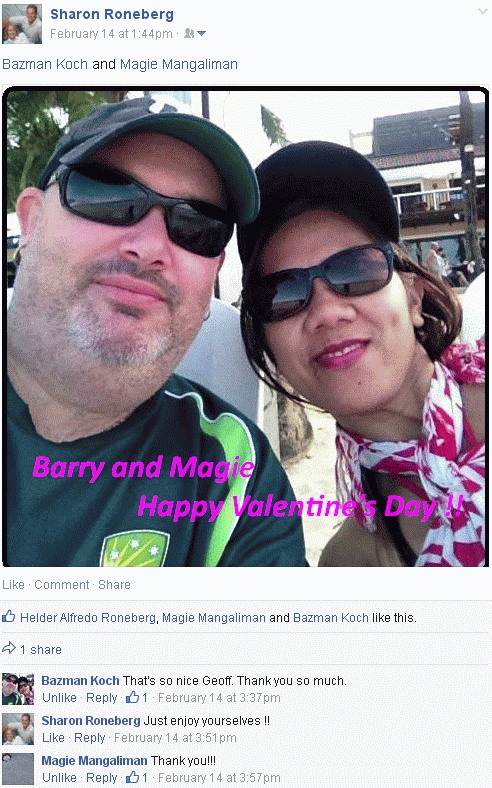This screenshot has width=492, height=788.
Task: Click the thumbs-up icon beside the likes list
Action: pyautogui.click(x=9, y=616)
